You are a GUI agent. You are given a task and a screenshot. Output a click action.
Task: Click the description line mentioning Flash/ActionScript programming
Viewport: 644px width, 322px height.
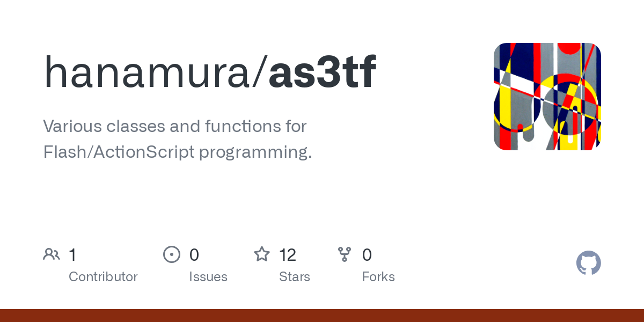click(x=177, y=152)
